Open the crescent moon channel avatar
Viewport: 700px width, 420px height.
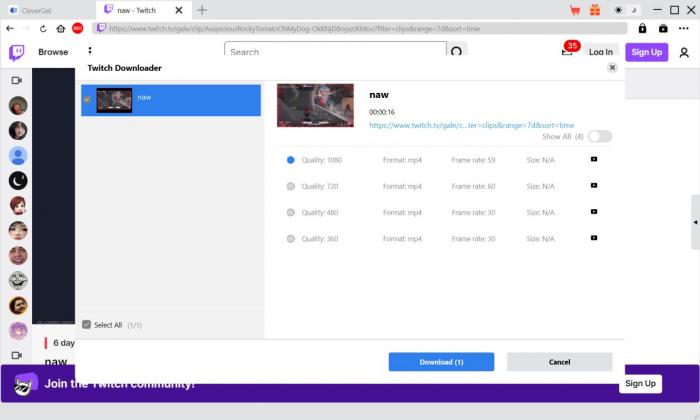click(x=18, y=181)
